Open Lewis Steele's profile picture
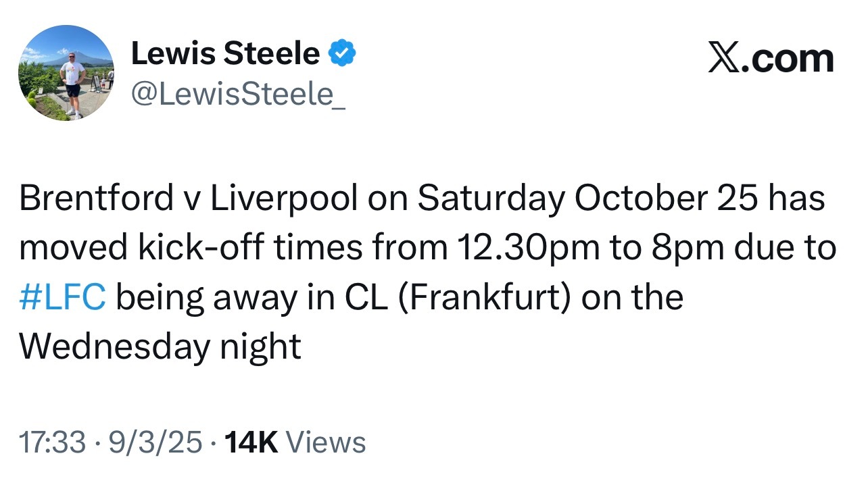This screenshot has height=489, width=868. coord(66,74)
